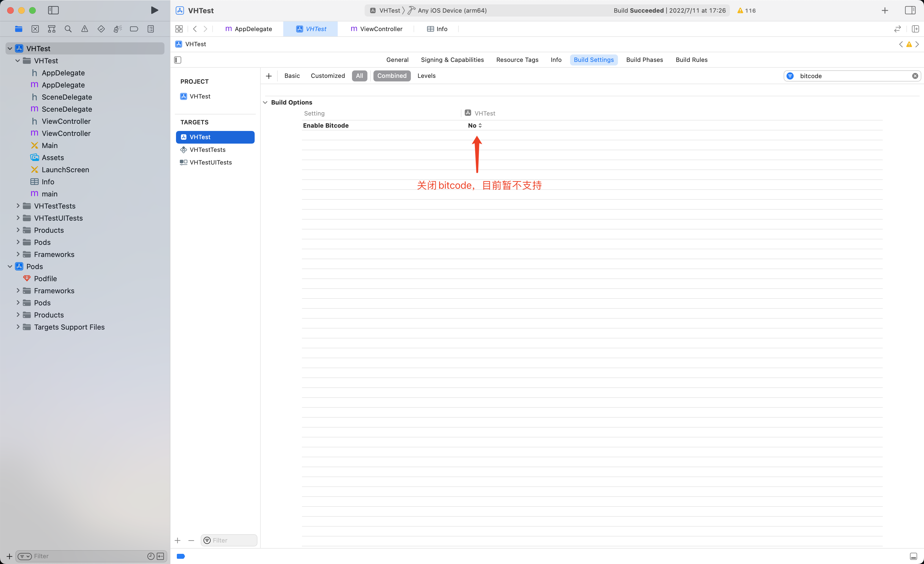This screenshot has height=564, width=924.
Task: Collapse the VHTest project root
Action: click(x=10, y=48)
